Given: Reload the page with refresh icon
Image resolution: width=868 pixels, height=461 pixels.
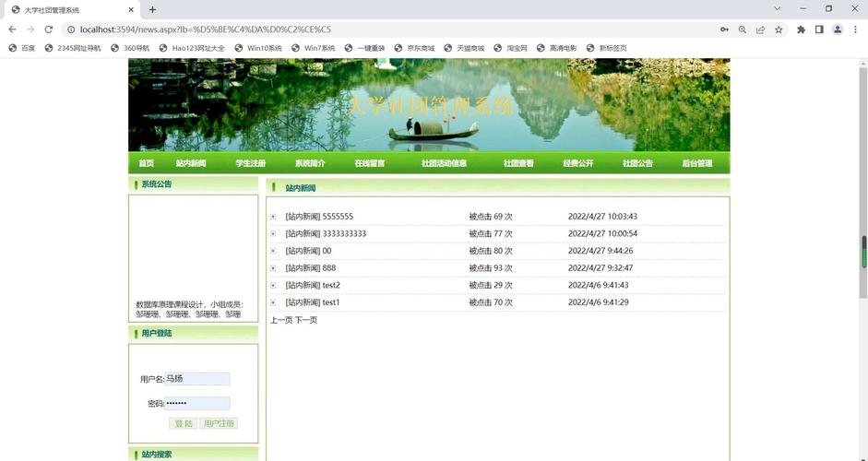Looking at the screenshot, I should [49, 30].
